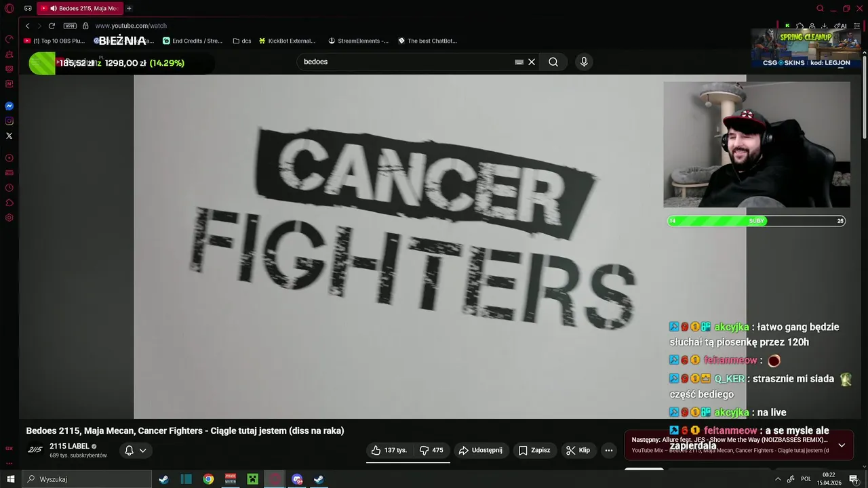Viewport: 868px width, 488px height.
Task: Open the on-screen keyboard icon in search box
Action: click(519, 62)
